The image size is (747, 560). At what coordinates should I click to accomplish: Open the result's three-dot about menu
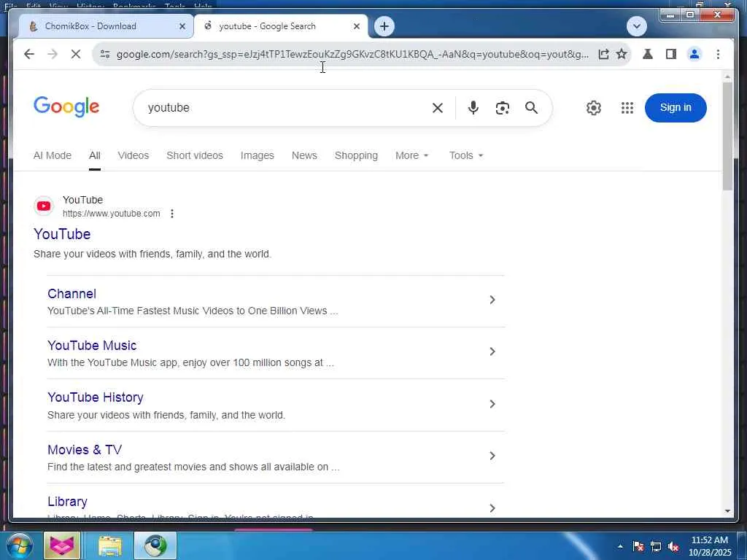172,214
